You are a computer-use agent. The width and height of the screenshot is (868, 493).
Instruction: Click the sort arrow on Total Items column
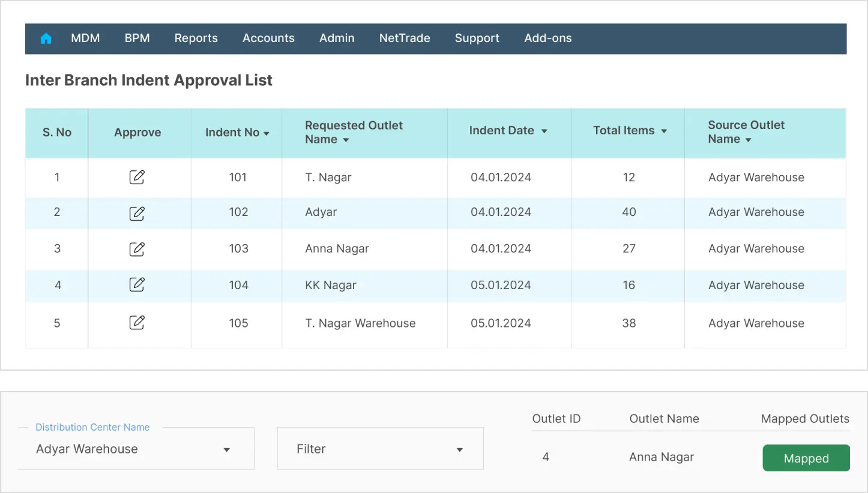click(663, 131)
